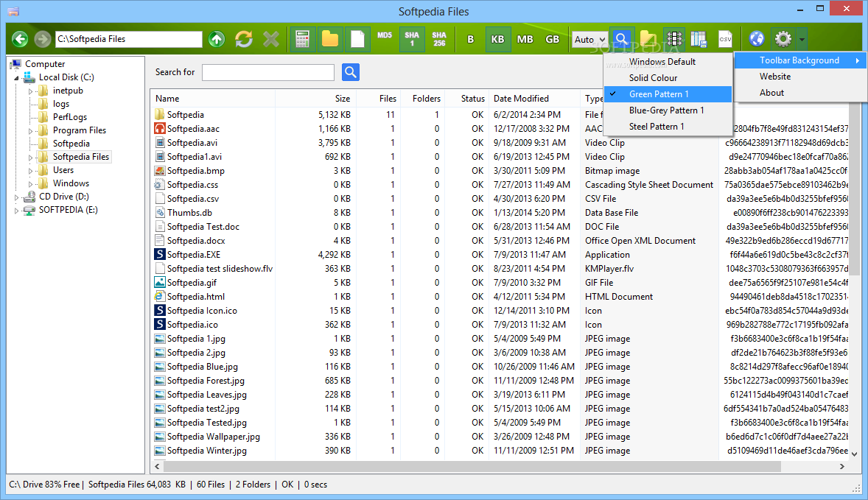
Task: Expand SOFTPEDIA (E:) drive node
Action: click(x=17, y=210)
